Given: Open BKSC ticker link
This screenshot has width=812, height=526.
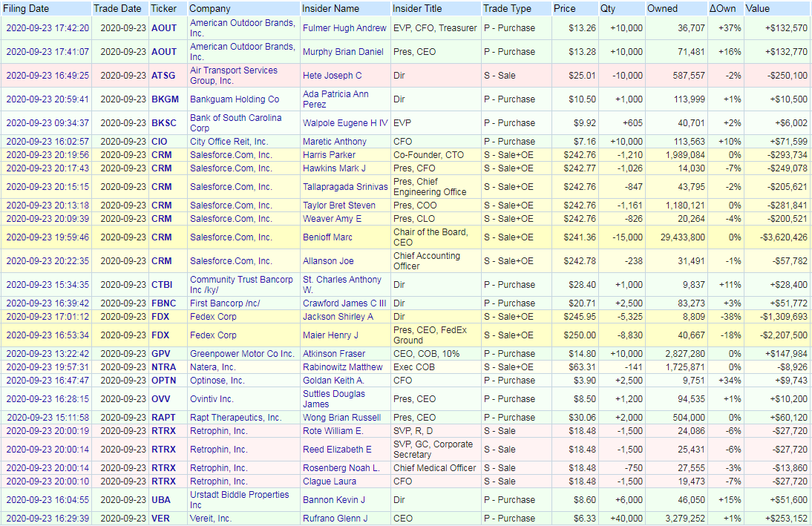Looking at the screenshot, I should click(x=163, y=123).
